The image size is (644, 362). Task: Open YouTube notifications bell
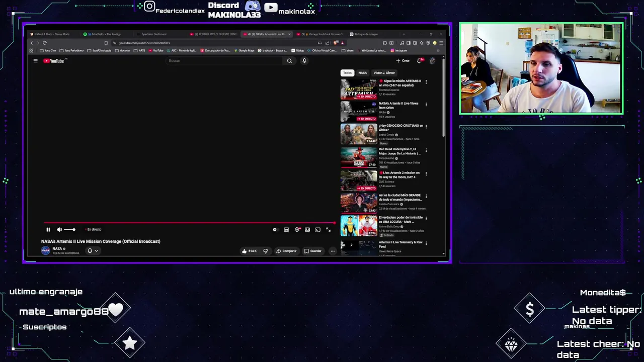point(420,61)
